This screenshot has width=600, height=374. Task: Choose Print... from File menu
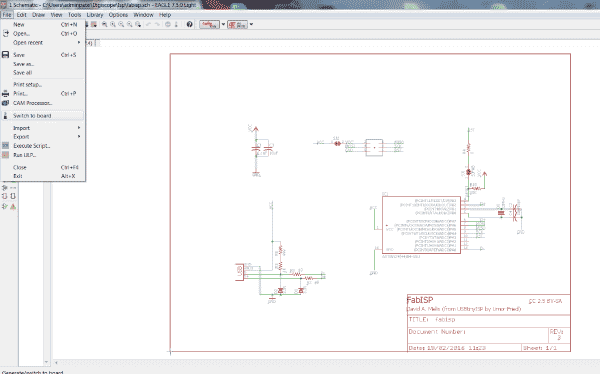(x=42, y=93)
